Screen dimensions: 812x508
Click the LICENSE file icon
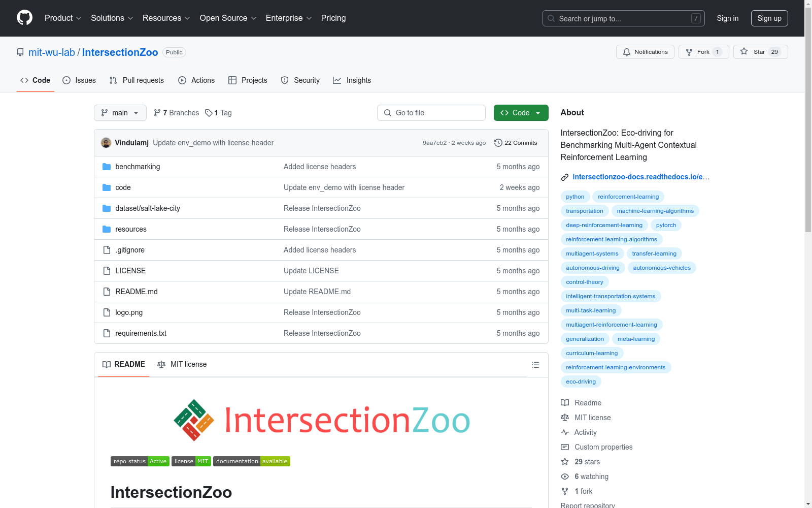(107, 271)
